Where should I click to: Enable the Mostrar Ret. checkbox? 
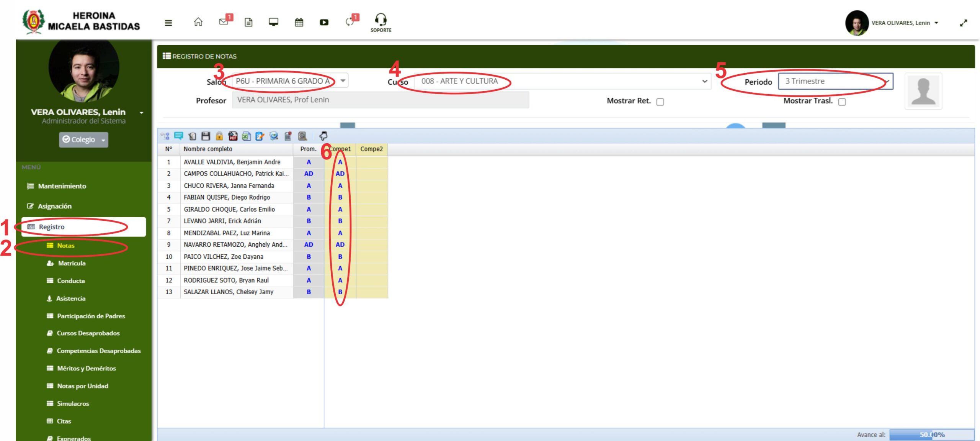[x=660, y=102]
